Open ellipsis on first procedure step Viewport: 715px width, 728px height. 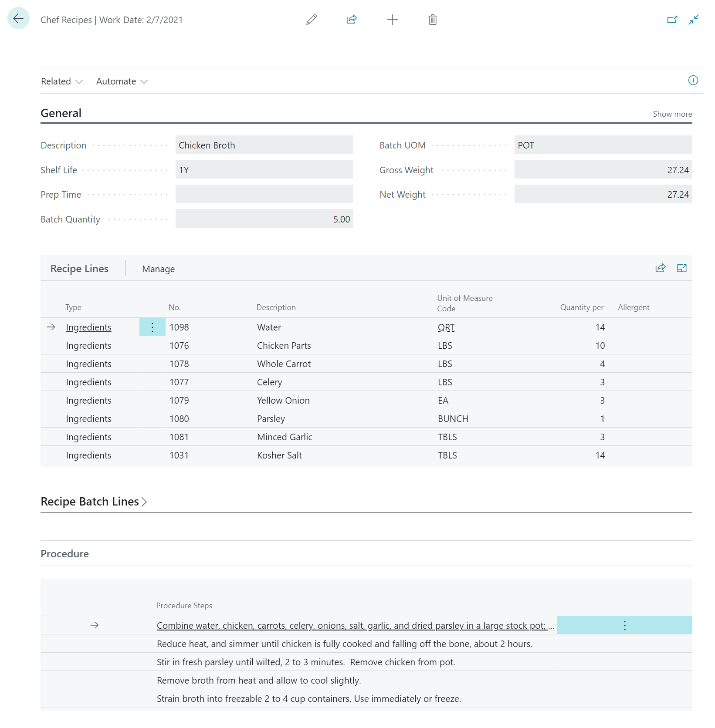(624, 625)
